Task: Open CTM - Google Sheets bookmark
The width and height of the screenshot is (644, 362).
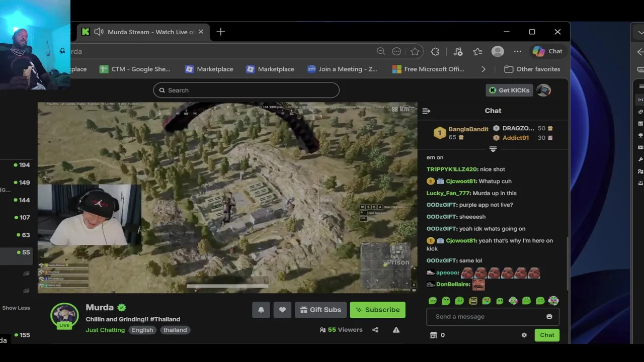Action: [x=135, y=69]
